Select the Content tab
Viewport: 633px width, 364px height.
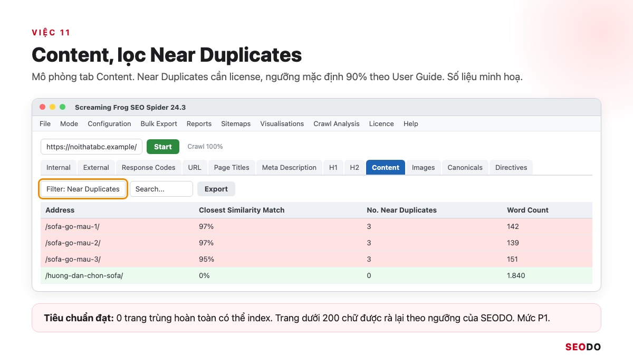(x=386, y=167)
